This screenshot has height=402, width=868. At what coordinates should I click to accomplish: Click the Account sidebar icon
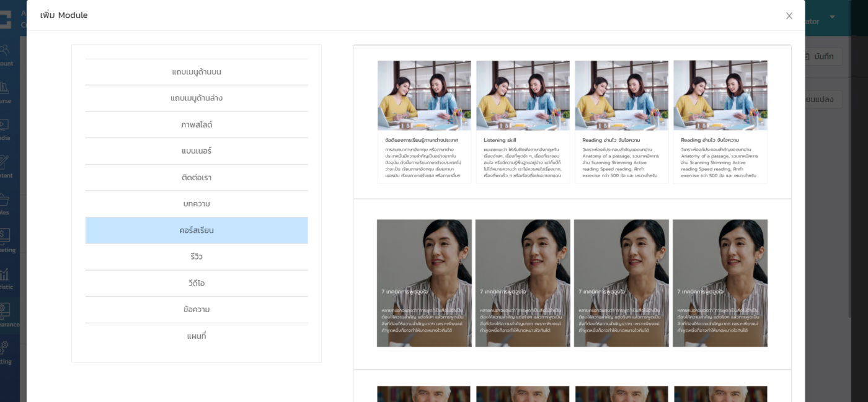(6, 55)
